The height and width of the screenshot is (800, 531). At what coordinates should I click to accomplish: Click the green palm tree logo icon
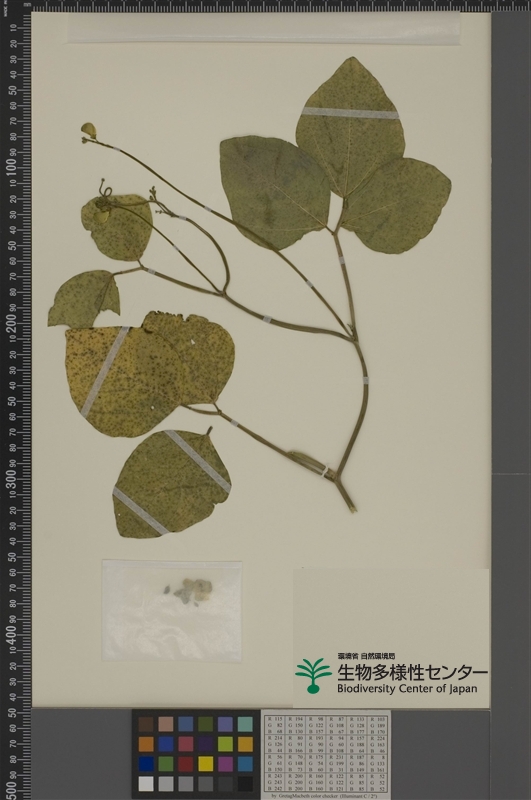point(313,676)
